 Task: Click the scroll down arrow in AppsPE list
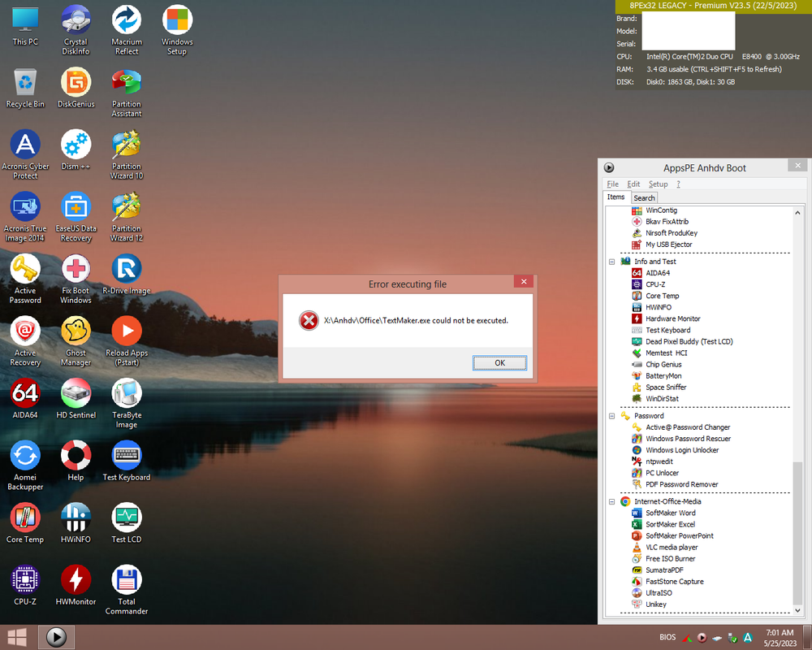[797, 611]
